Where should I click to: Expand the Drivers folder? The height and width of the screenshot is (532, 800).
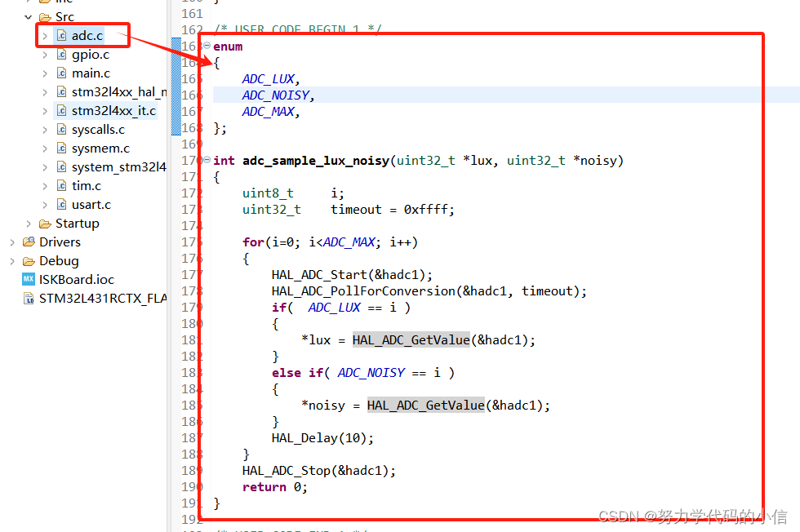[x=12, y=242]
